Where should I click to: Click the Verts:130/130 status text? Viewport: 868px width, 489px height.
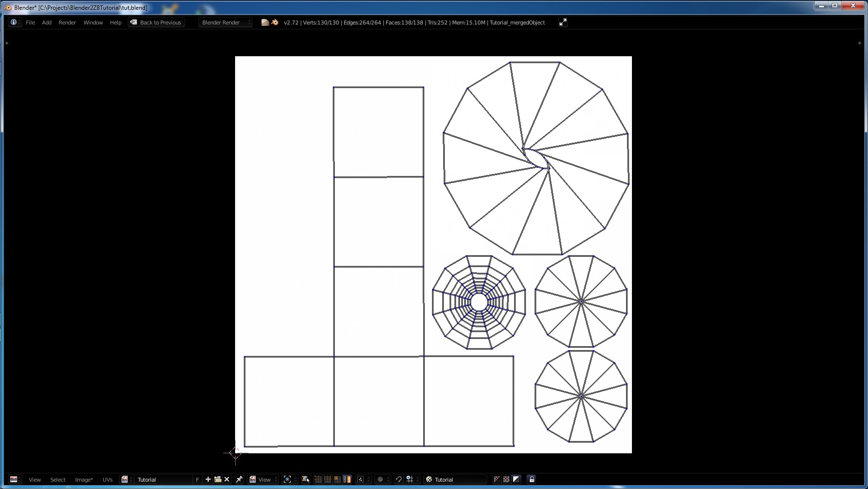[x=321, y=22]
